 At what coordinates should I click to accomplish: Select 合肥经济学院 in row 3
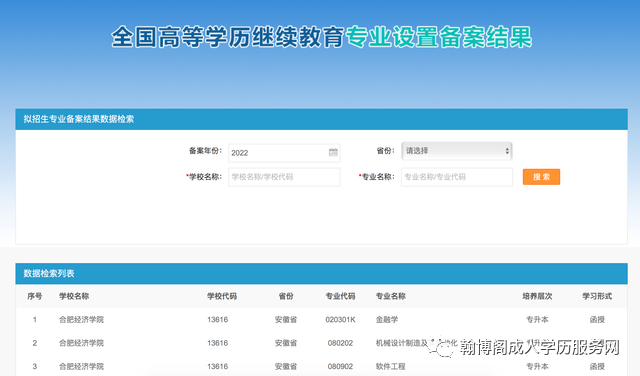[82, 366]
